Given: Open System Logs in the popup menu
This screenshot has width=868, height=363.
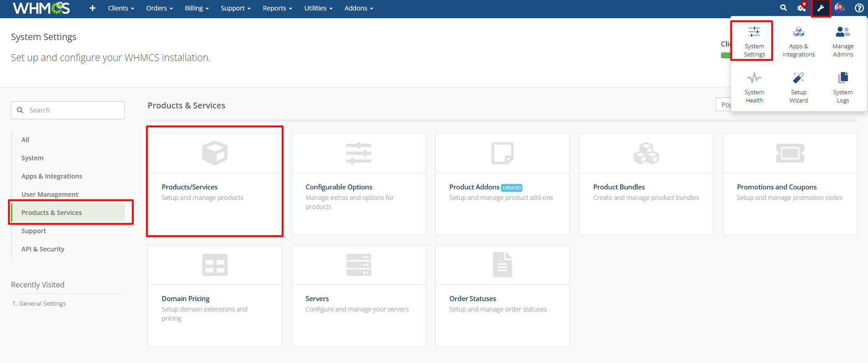Looking at the screenshot, I should tap(842, 87).
